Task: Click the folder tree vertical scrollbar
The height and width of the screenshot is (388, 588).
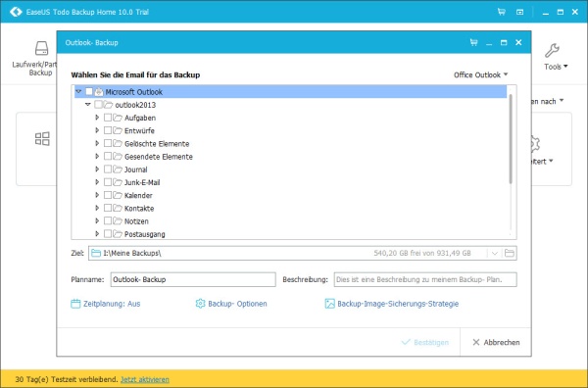Action: 511,139
